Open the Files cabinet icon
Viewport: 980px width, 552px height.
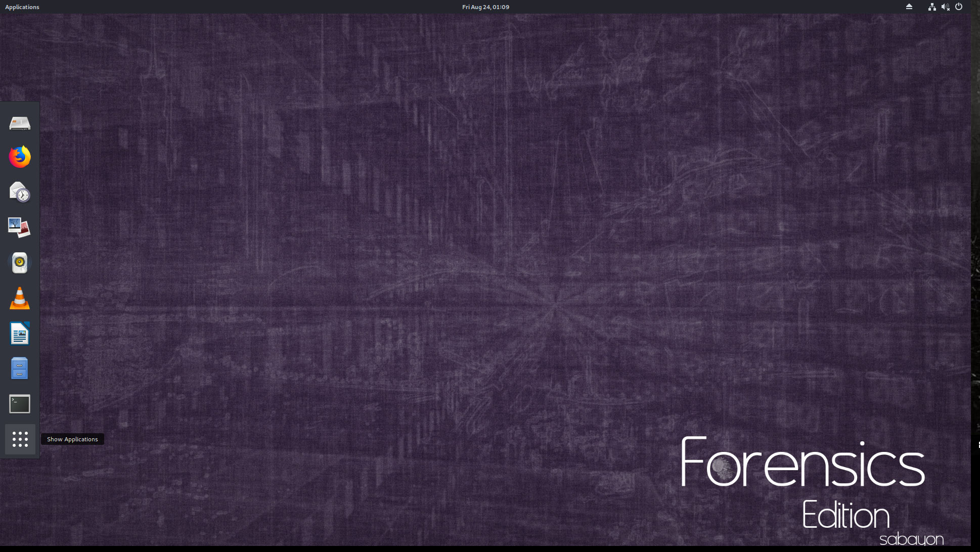point(20,369)
